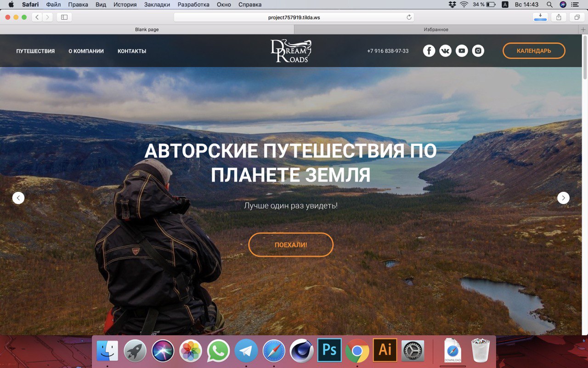The height and width of the screenshot is (368, 588).
Task: Toggle Safari sidebar button
Action: (x=64, y=17)
